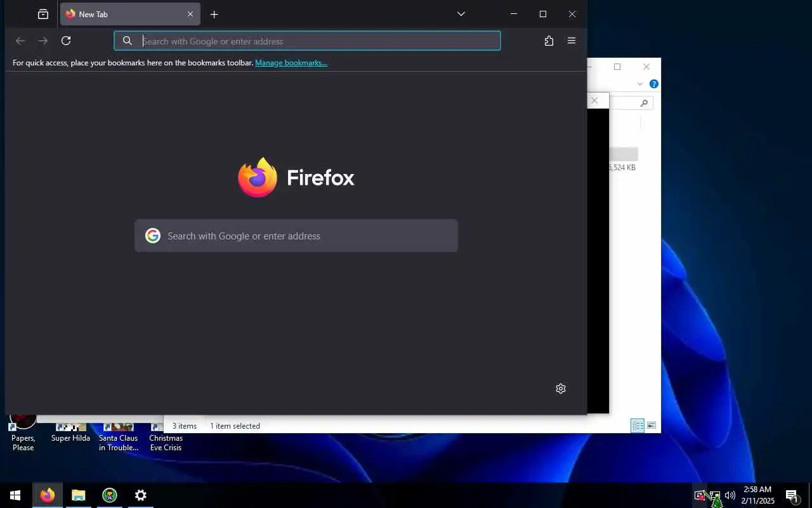
Task: Select the Santa Claus in Trouble shortcut
Action: coord(119,436)
